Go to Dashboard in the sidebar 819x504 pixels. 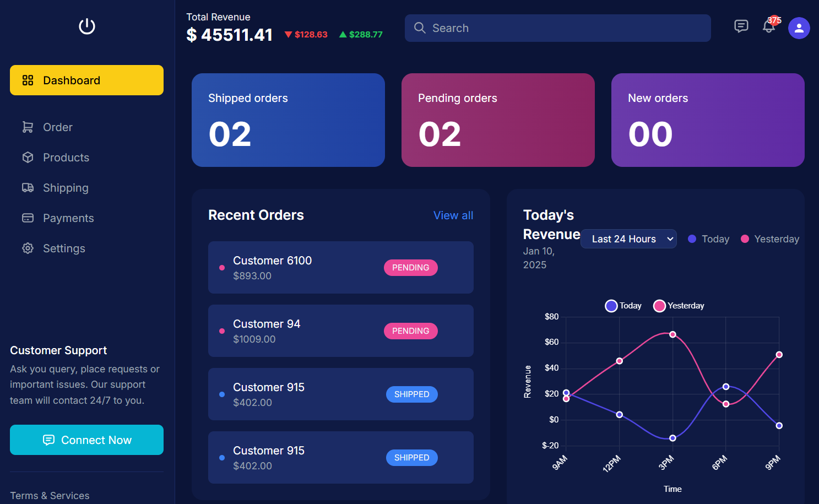pyautogui.click(x=86, y=80)
